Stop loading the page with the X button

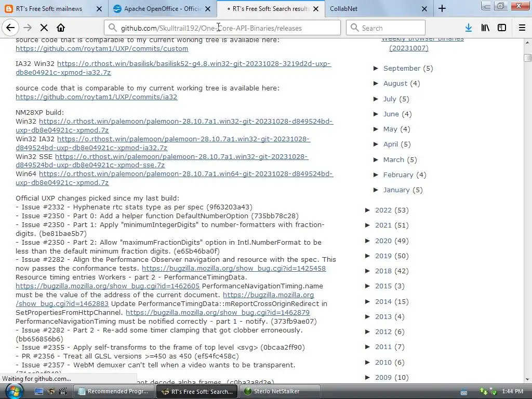pos(44,28)
